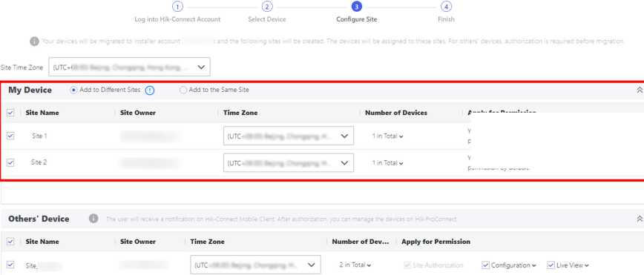
Task: Expand '2 in Total' in Others' Device row
Action: (x=355, y=265)
